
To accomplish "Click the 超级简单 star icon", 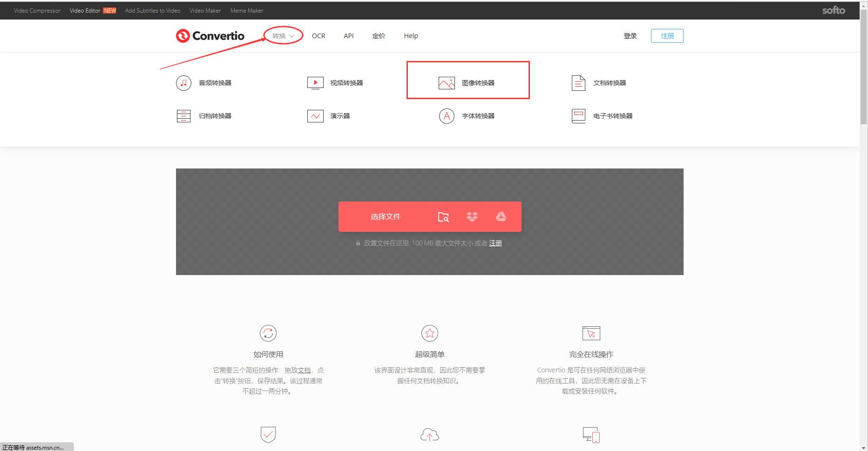I will coord(430,333).
